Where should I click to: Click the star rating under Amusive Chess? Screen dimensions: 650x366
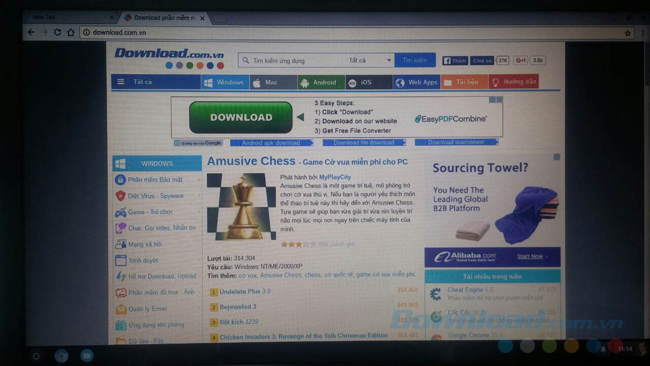tap(298, 245)
